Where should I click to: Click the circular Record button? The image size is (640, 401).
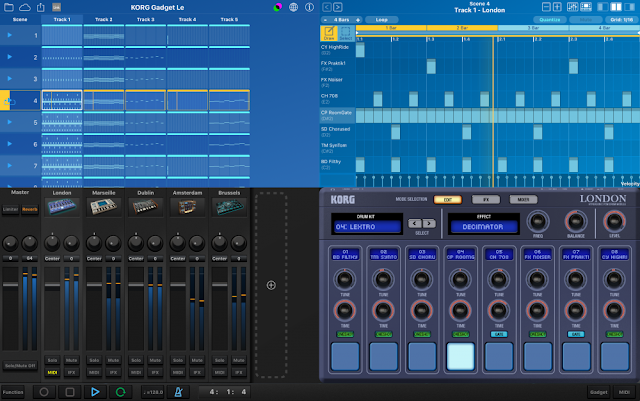point(44,392)
